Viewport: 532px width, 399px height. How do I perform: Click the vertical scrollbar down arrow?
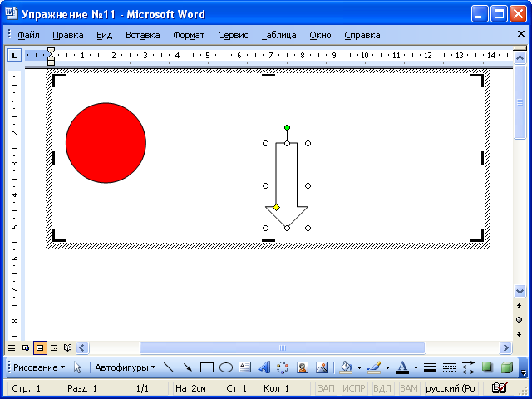click(520, 291)
